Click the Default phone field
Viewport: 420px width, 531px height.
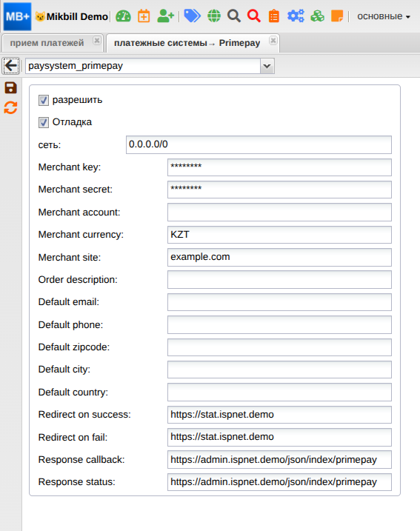click(279, 325)
